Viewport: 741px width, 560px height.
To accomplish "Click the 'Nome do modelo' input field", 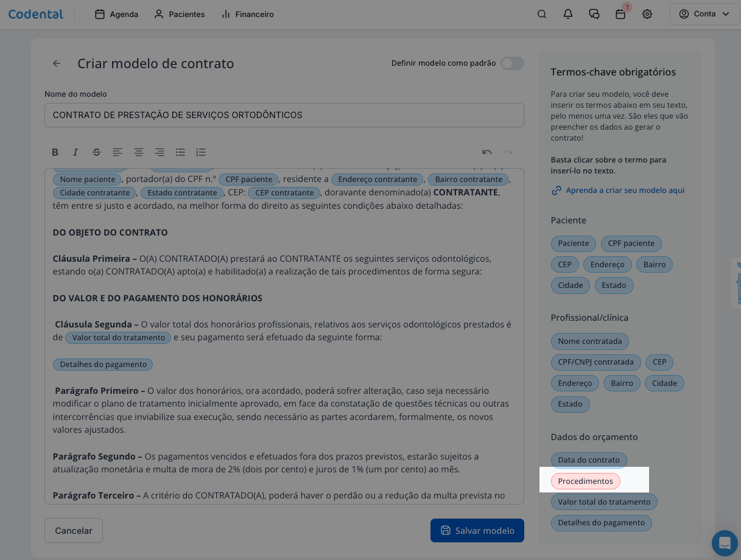I will click(284, 115).
